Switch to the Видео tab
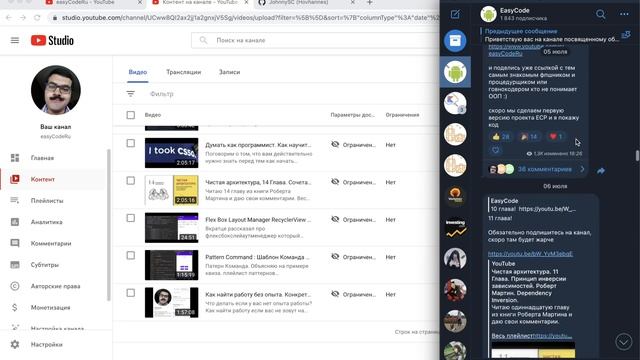Image resolution: width=640 pixels, height=360 pixels. point(138,72)
